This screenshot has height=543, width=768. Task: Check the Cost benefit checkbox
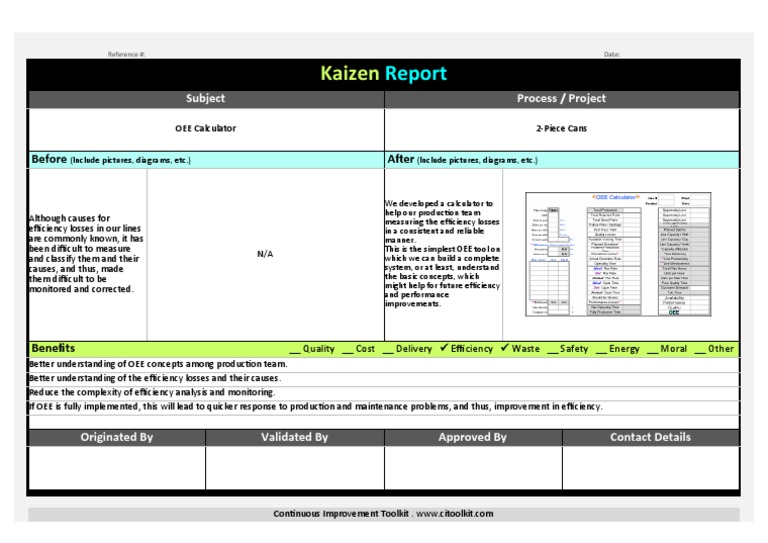coord(347,349)
